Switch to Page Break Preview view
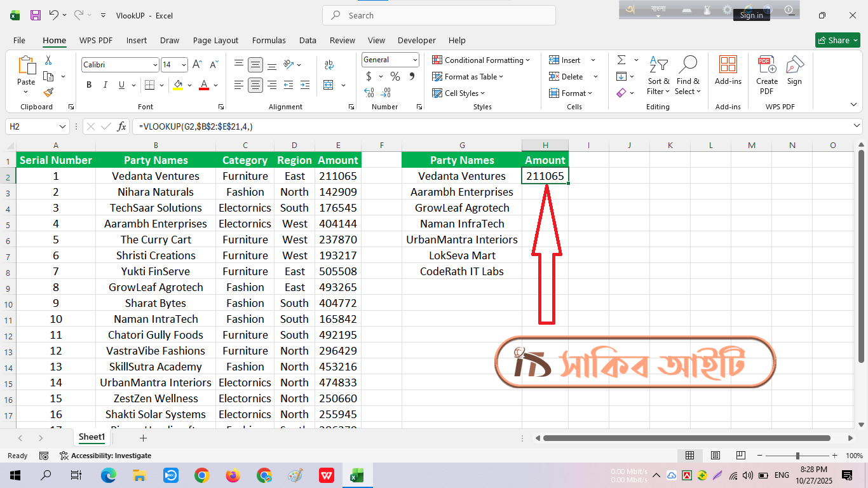The height and width of the screenshot is (488, 868). point(740,456)
